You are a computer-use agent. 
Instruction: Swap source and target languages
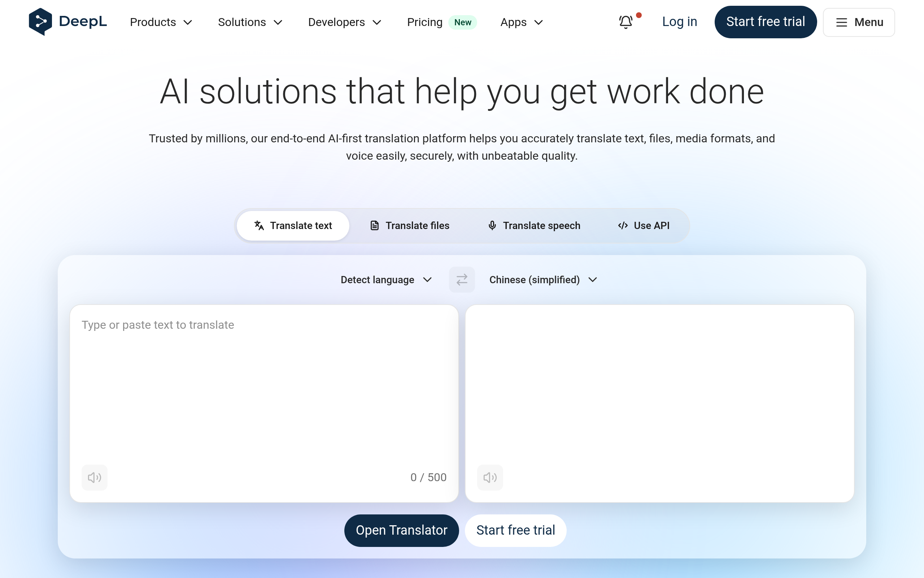pyautogui.click(x=462, y=280)
